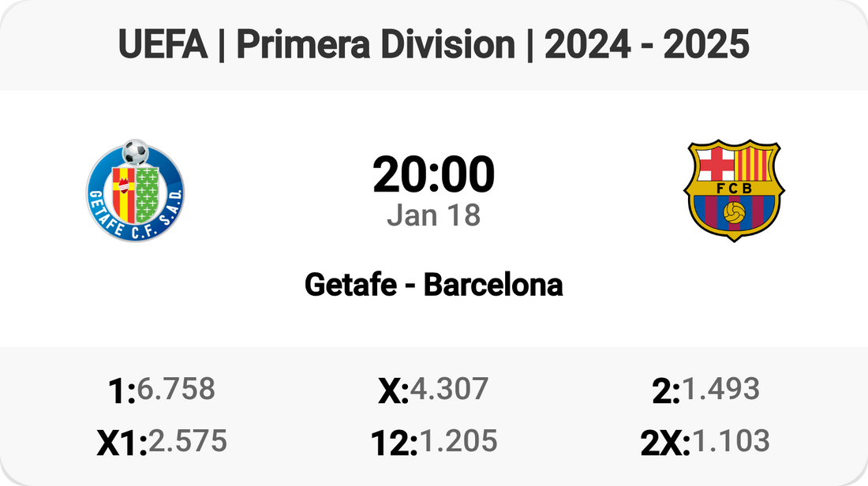Click the 2024 - 2025 season text
This screenshot has width=868, height=486.
coord(646,47)
